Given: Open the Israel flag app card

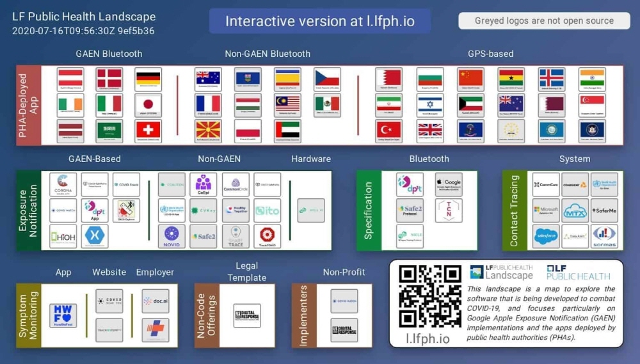Looking at the screenshot, I should (x=430, y=106).
